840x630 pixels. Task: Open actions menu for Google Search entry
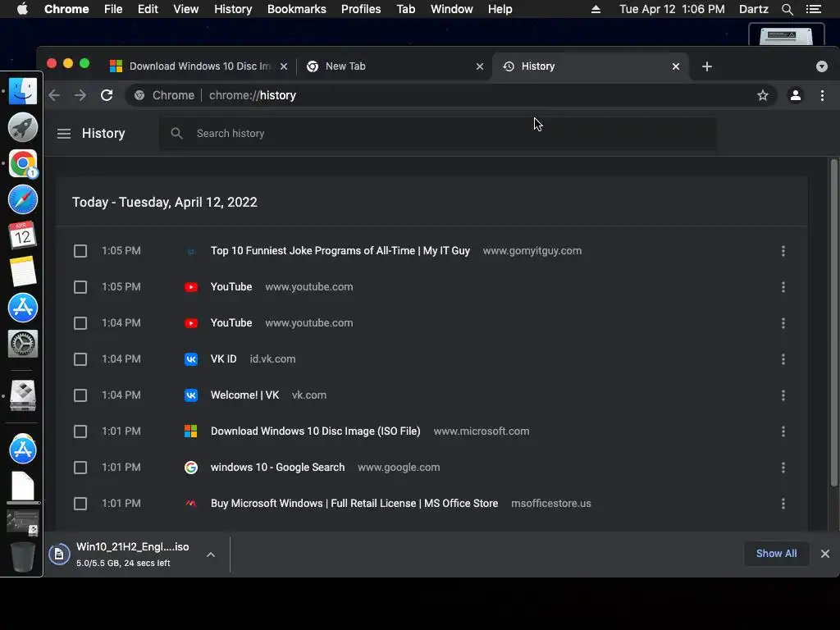(x=783, y=468)
